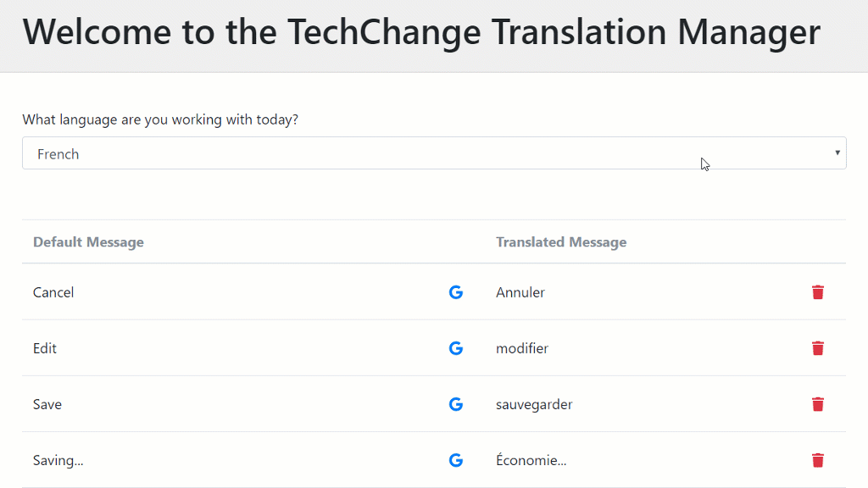Click the TechChange Translation Manager heading
Screen dimensions: 868x488
pos(421,32)
